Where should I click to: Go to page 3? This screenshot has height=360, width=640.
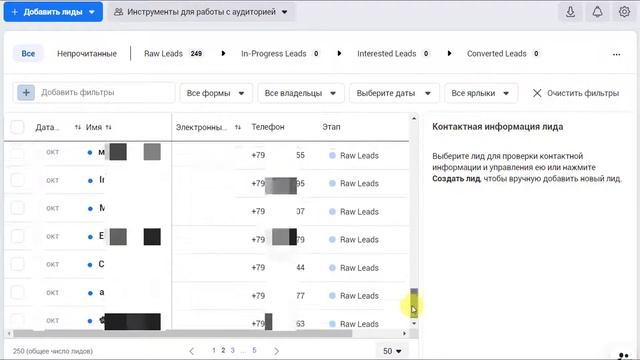point(233,350)
